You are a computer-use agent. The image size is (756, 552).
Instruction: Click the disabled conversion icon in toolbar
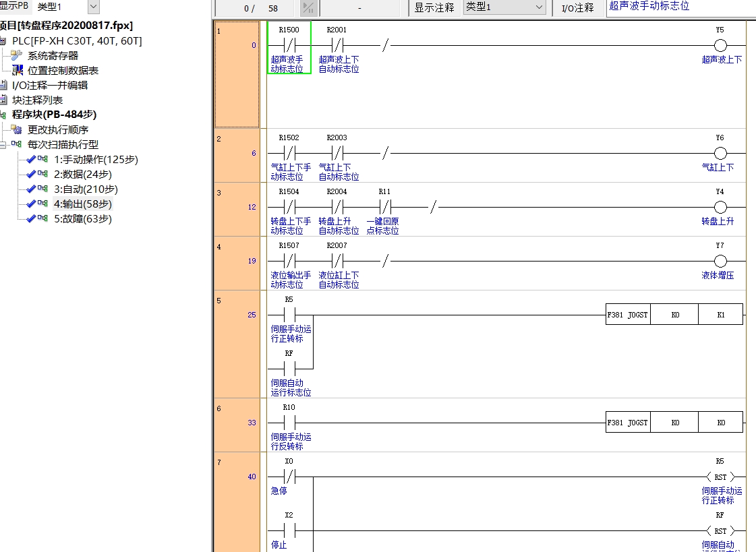point(308,8)
